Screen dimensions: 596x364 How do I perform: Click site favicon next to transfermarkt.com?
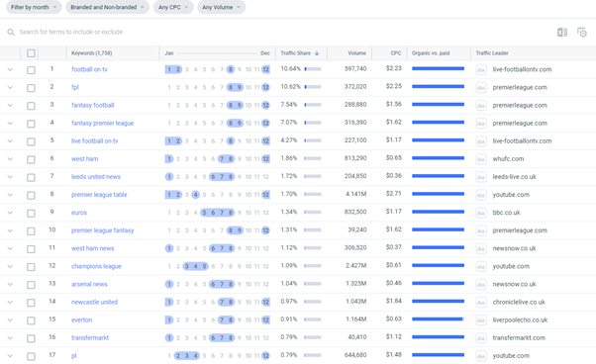(481, 338)
